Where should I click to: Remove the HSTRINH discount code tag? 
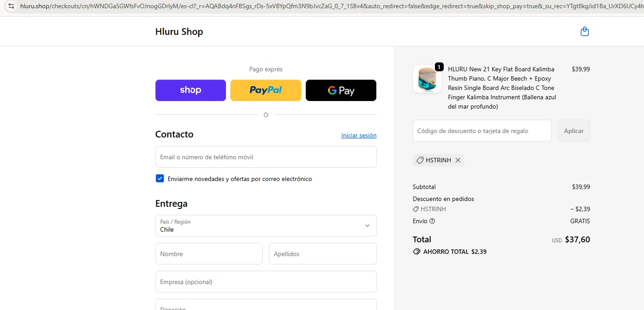coord(458,160)
